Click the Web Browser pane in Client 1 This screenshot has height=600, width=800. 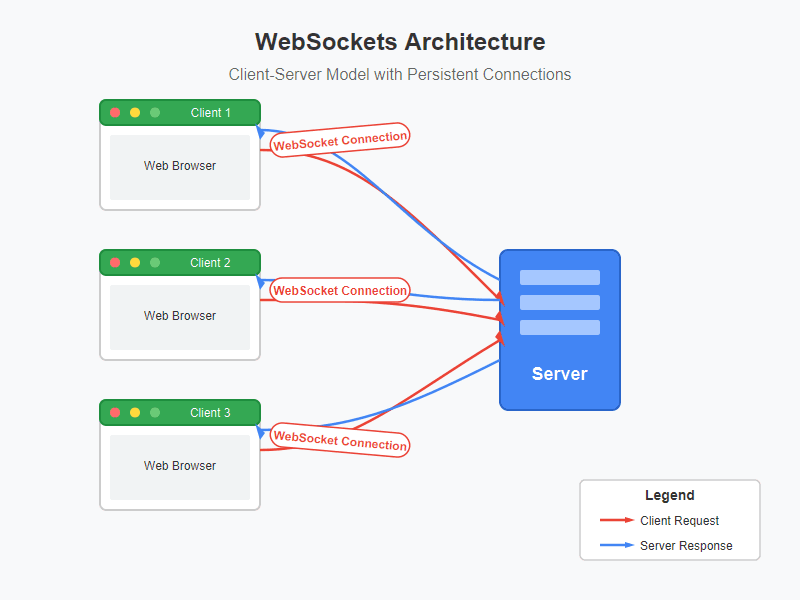tap(180, 167)
